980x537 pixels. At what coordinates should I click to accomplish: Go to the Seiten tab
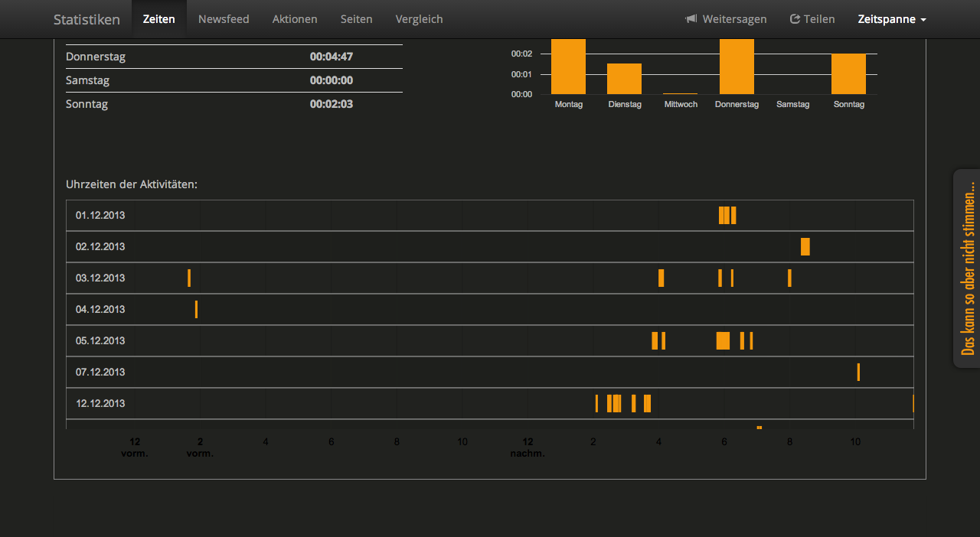click(x=357, y=19)
